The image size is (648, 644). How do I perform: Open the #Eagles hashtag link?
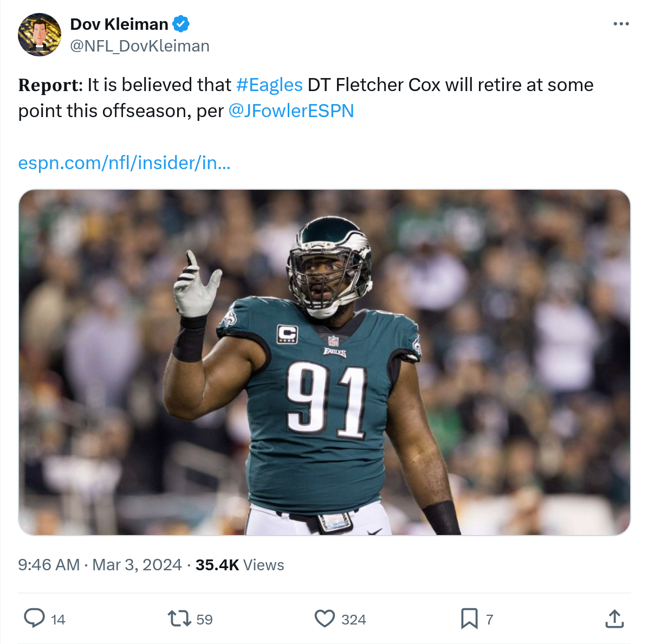coord(269,85)
